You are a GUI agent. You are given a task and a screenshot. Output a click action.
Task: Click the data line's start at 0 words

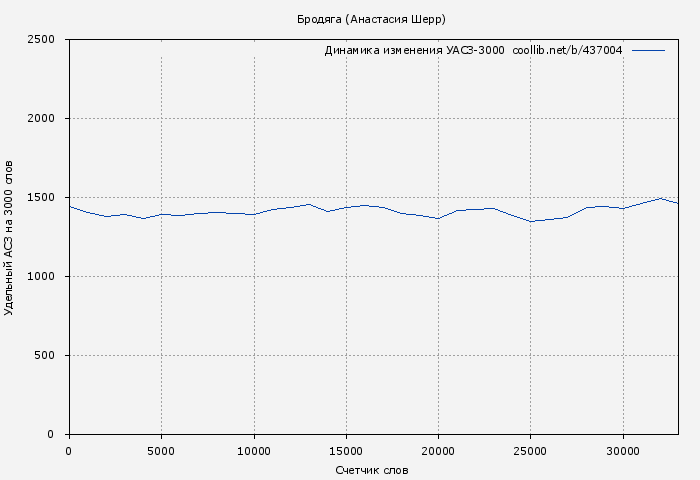69,206
